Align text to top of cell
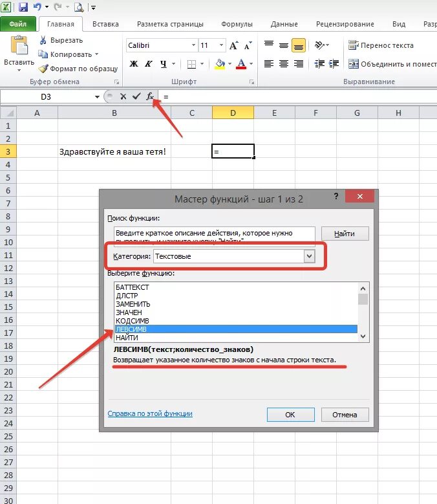The height and width of the screenshot is (504, 437). click(x=269, y=45)
